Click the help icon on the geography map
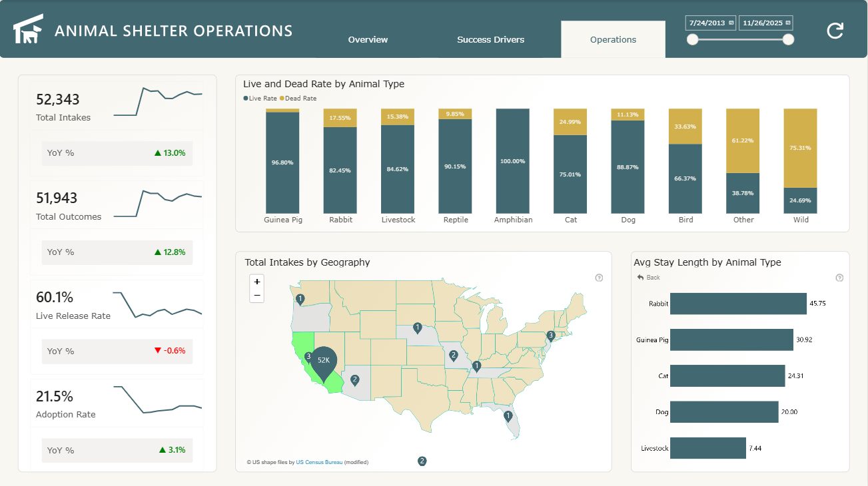868x486 pixels. point(599,278)
